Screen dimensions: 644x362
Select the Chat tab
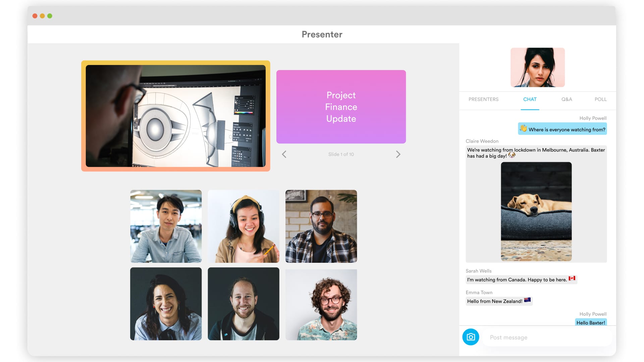click(x=530, y=99)
